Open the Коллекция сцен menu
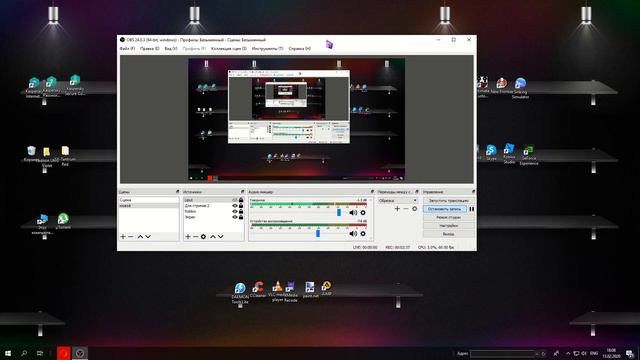 click(229, 49)
